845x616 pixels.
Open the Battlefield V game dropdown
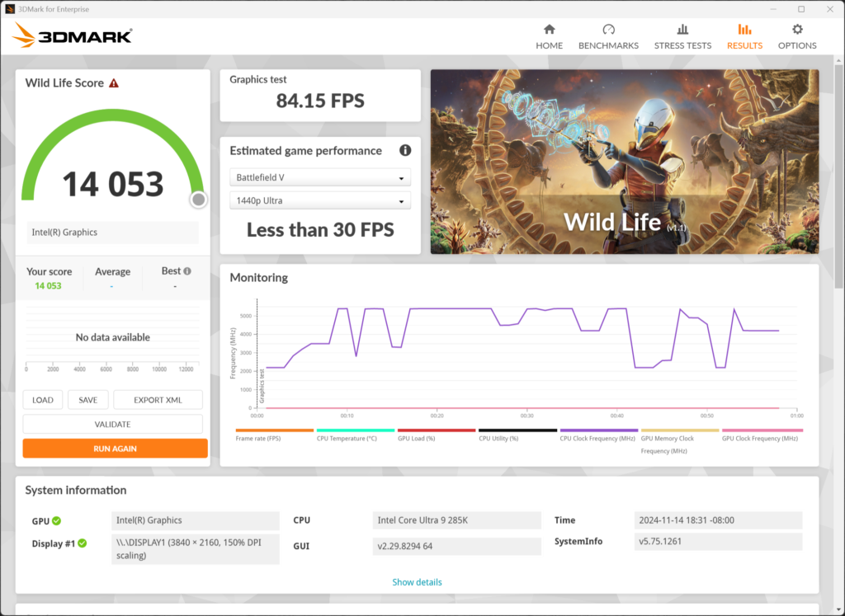point(319,176)
